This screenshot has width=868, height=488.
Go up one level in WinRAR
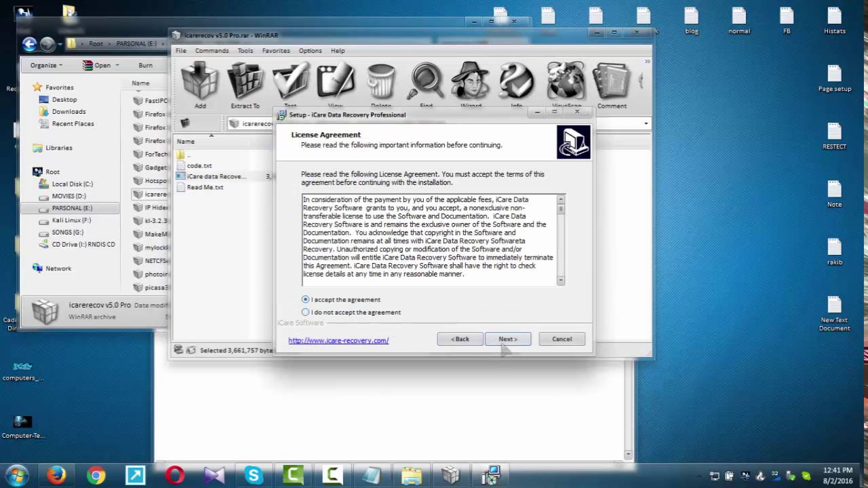184,123
